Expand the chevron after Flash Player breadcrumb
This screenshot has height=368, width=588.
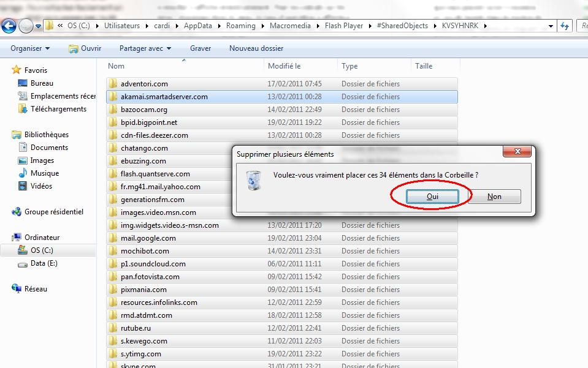coord(370,26)
